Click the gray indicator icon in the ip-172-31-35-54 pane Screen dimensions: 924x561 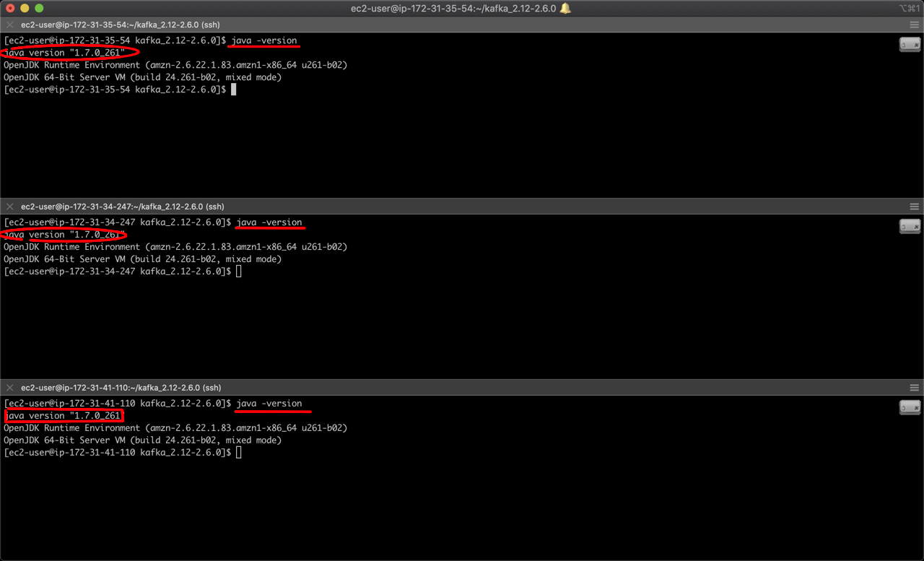[x=910, y=45]
